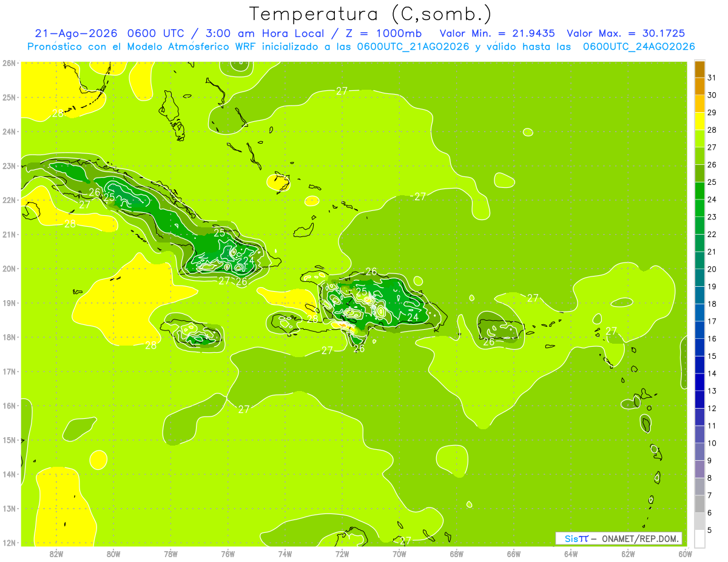Click the 15N latitude axis label

pos(8,440)
